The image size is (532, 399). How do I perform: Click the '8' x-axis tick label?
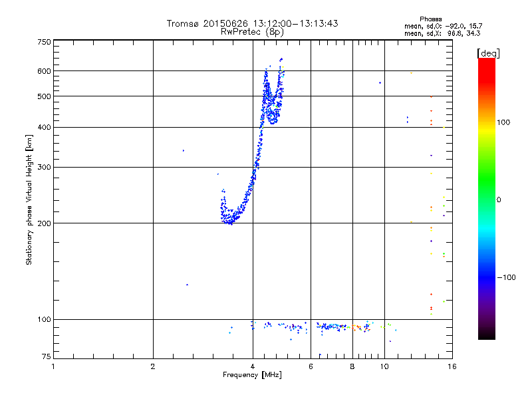tap(352, 366)
